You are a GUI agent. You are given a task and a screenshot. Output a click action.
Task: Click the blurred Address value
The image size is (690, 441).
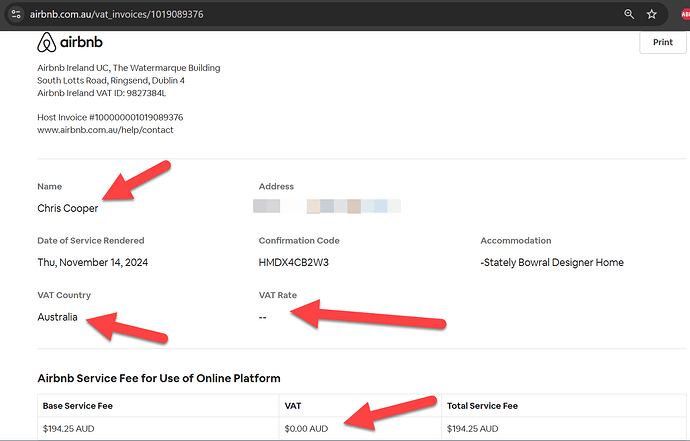pos(327,206)
